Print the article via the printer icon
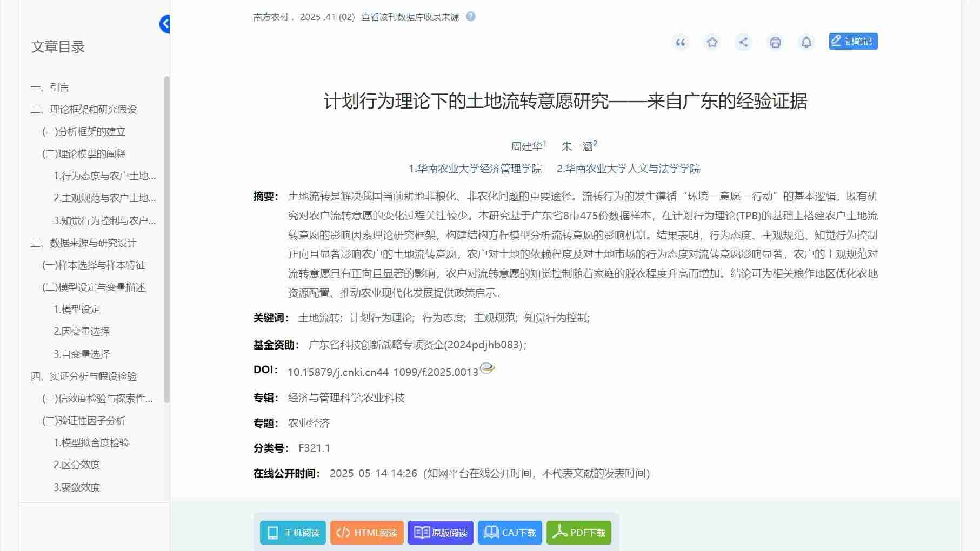The width and height of the screenshot is (980, 551). point(775,42)
